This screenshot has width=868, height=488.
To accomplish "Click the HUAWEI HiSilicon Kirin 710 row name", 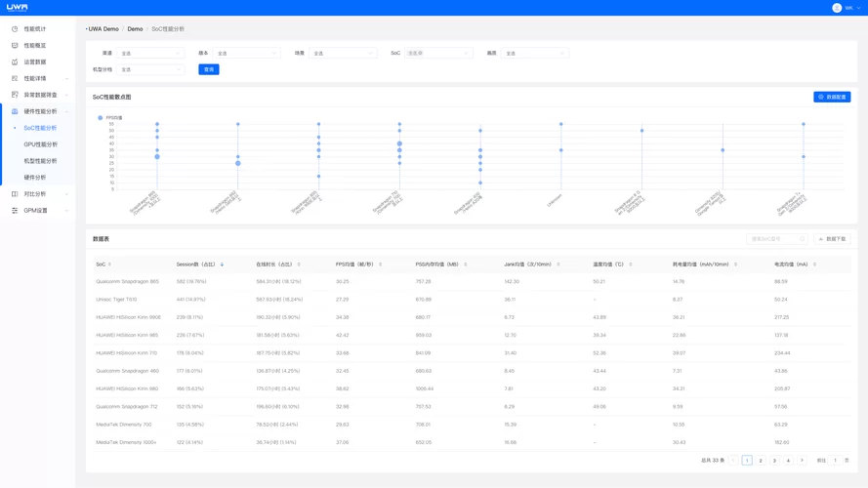I will coord(127,353).
